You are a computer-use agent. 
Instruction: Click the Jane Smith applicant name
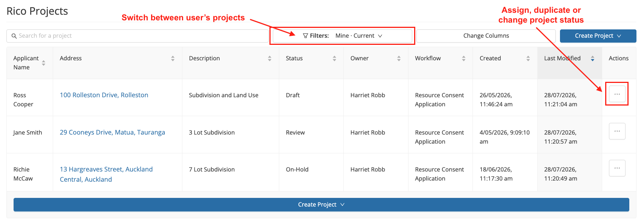click(x=28, y=133)
